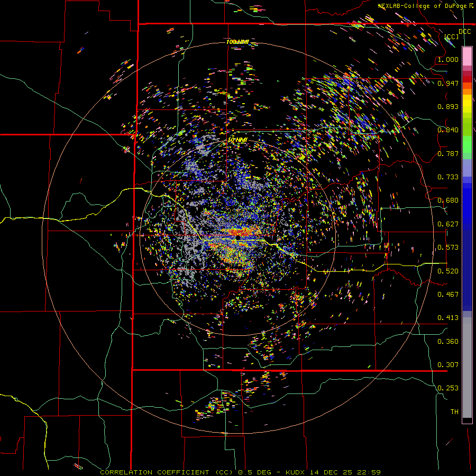Select the 0.360 scale value

coord(448,342)
